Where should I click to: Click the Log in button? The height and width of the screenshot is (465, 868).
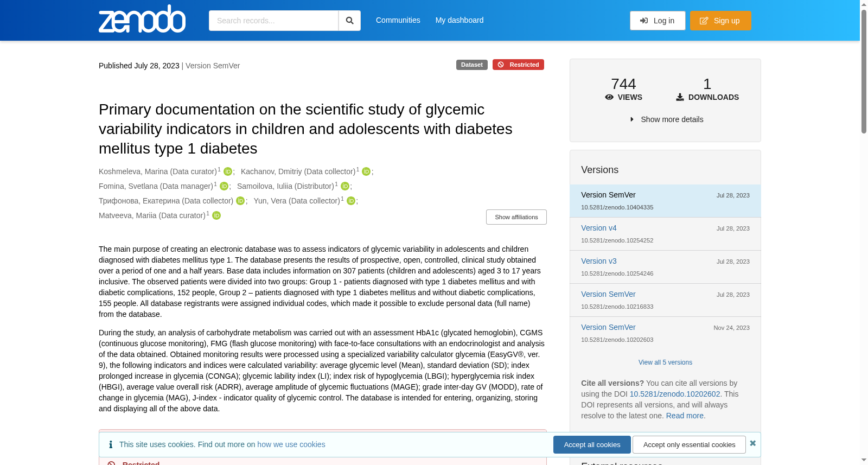coord(658,21)
